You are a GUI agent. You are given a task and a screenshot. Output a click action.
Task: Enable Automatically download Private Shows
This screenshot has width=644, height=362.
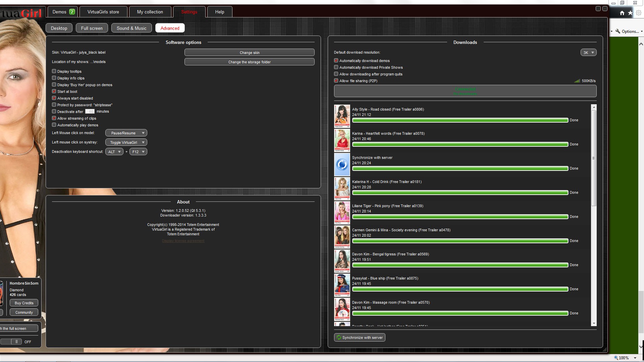coord(336,67)
